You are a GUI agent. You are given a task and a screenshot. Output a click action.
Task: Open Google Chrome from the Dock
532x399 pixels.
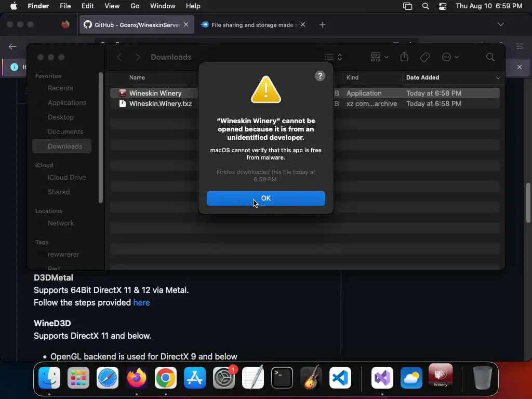[166, 377]
